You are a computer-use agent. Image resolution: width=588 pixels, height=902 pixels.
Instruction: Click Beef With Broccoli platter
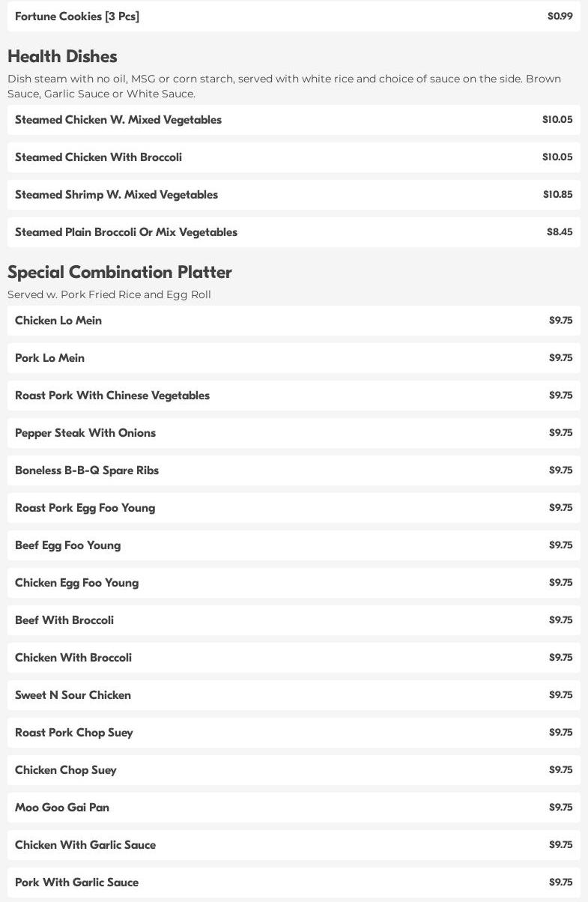(x=64, y=620)
